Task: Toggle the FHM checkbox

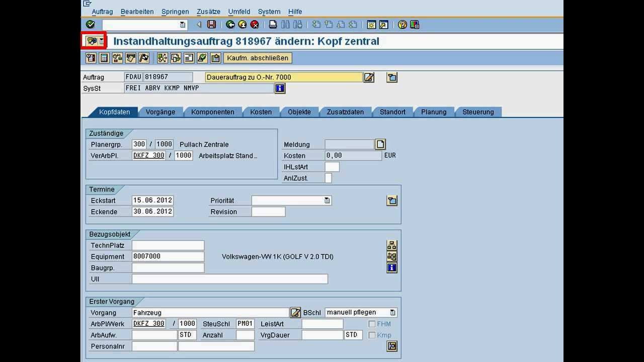Action: 372,324
